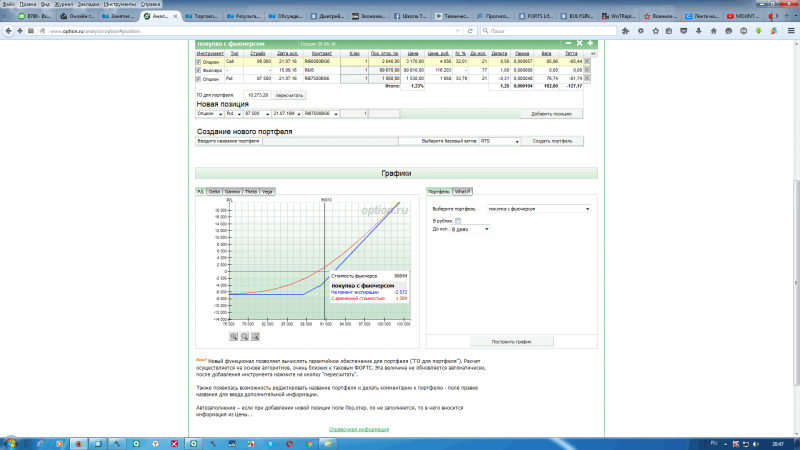Click the 'Построить график' button
The width and height of the screenshot is (800, 450).
pos(511,342)
